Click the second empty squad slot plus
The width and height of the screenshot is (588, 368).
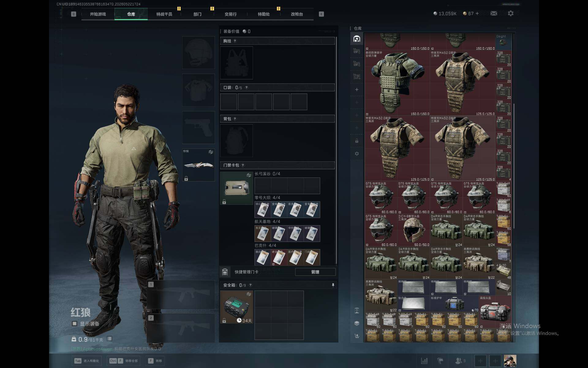pos(495,361)
